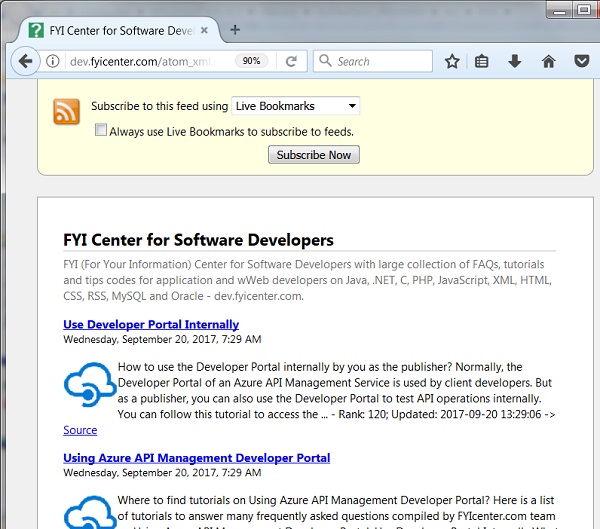Maximize the browser window
This screenshot has height=529, width=600.
(x=584, y=10)
